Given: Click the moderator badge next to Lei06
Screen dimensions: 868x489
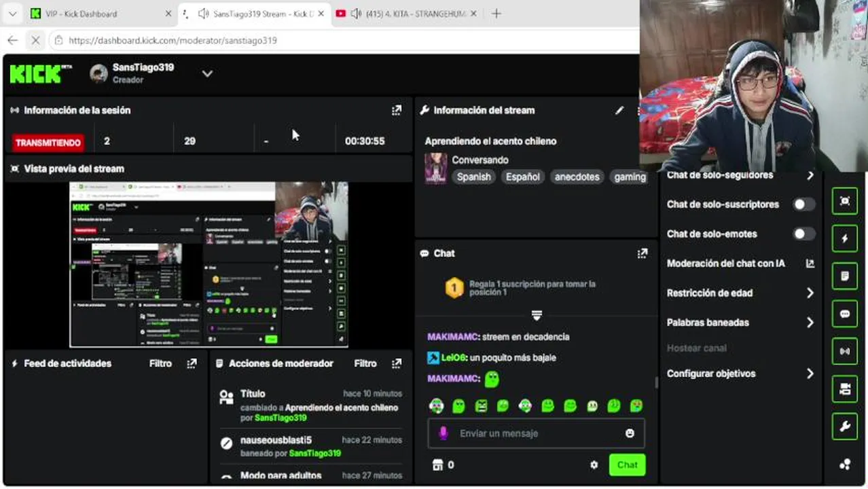Looking at the screenshot, I should click(433, 357).
